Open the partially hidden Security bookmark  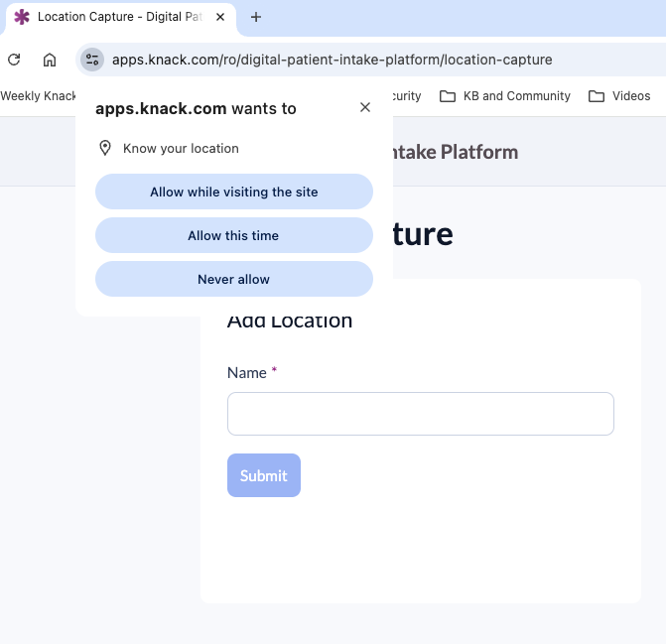tap(407, 96)
